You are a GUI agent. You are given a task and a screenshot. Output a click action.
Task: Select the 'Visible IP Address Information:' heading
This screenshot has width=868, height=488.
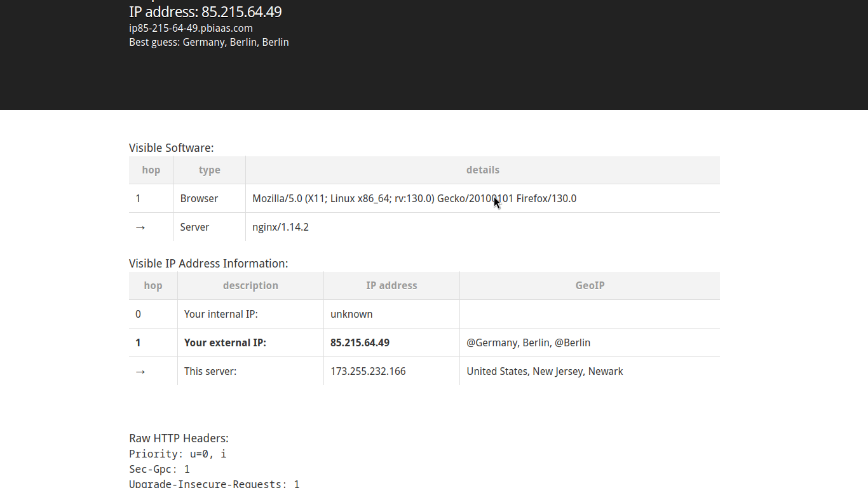tap(208, 264)
